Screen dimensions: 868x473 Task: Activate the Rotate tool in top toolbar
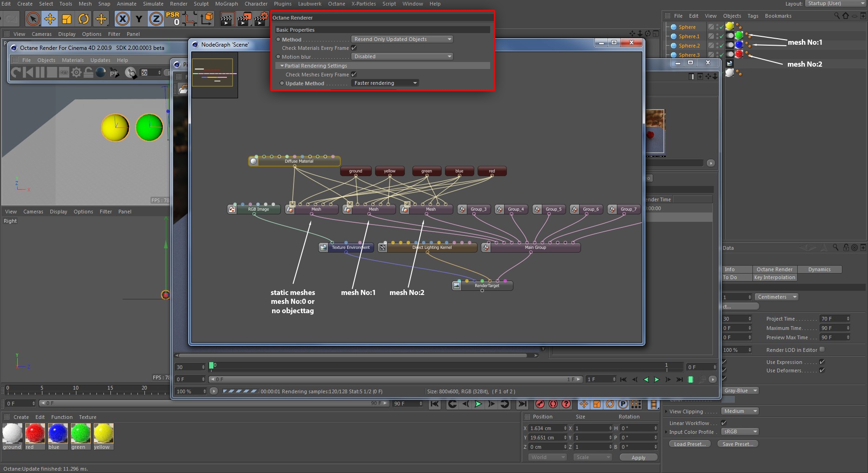coord(83,19)
